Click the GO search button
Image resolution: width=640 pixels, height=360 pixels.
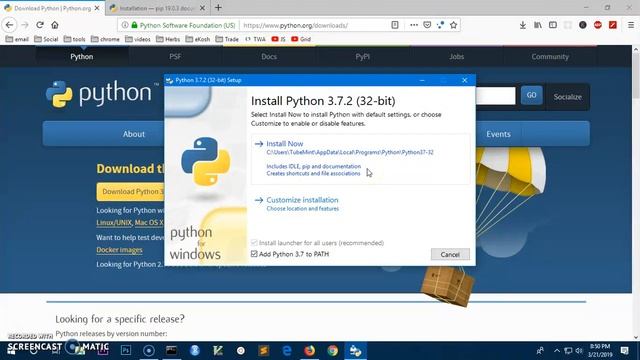pyautogui.click(x=531, y=95)
